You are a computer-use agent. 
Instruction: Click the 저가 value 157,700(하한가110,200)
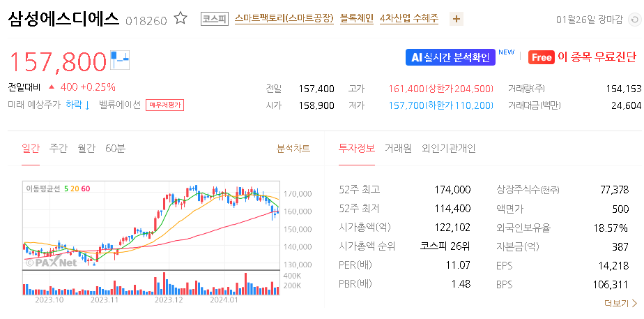tap(440, 105)
